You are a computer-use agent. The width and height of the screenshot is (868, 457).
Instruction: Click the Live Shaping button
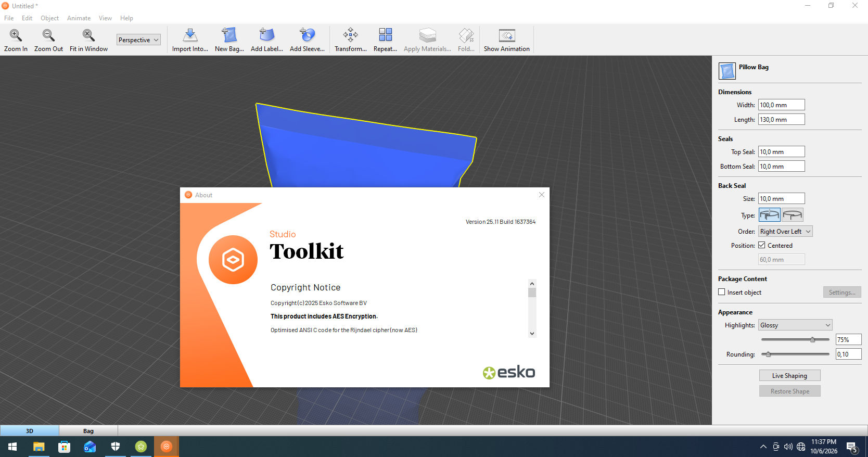point(789,375)
